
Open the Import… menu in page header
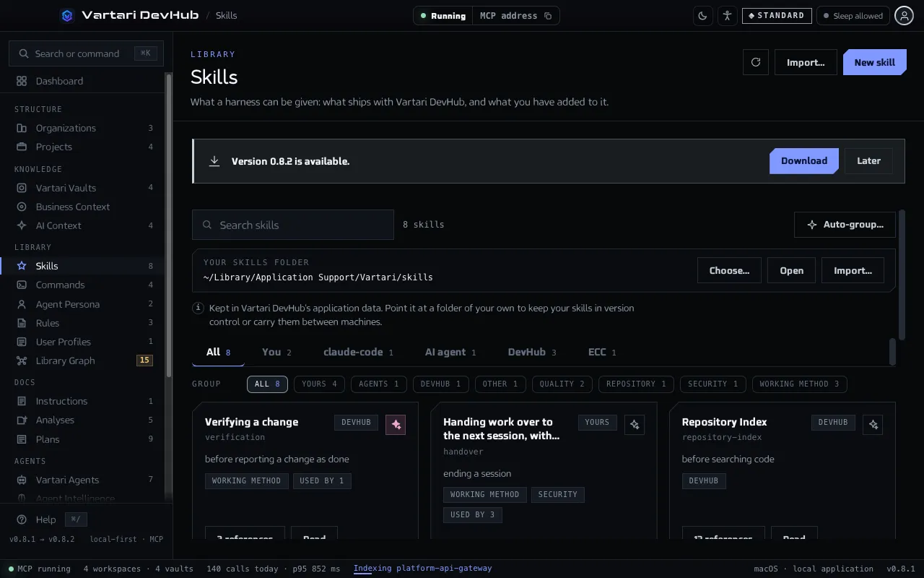(x=806, y=62)
